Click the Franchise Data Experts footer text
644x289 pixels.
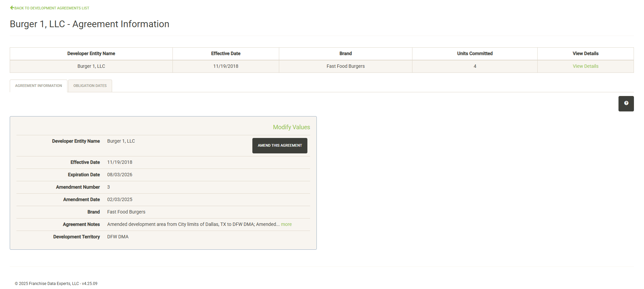[x=56, y=284]
